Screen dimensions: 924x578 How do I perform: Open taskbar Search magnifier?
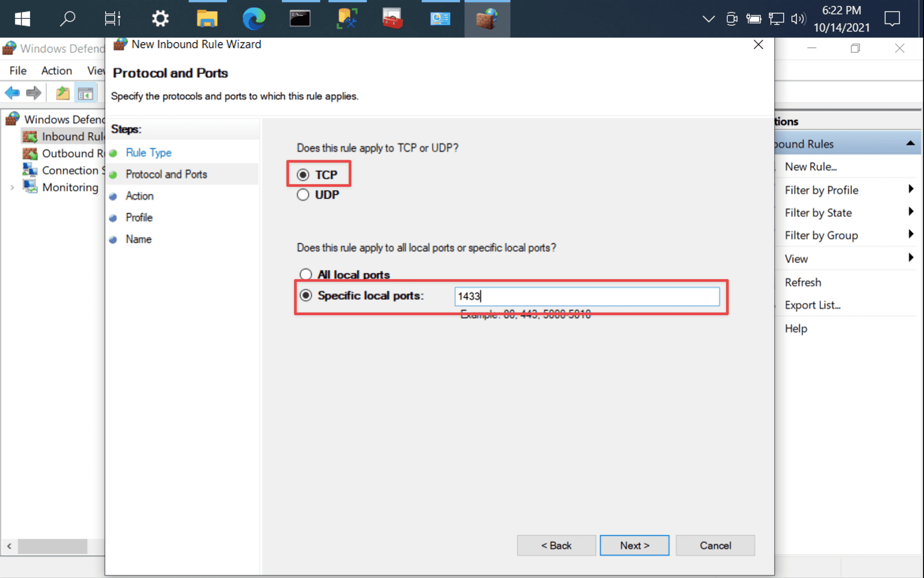pos(68,19)
